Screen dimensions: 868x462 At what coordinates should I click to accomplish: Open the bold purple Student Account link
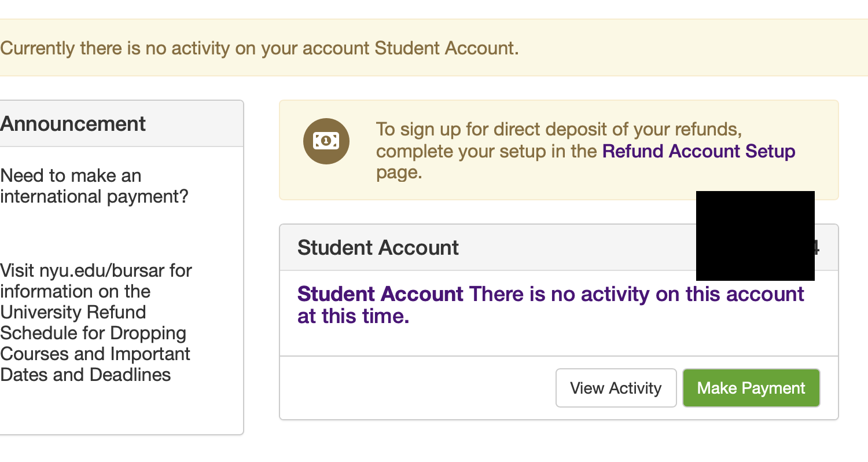380,294
